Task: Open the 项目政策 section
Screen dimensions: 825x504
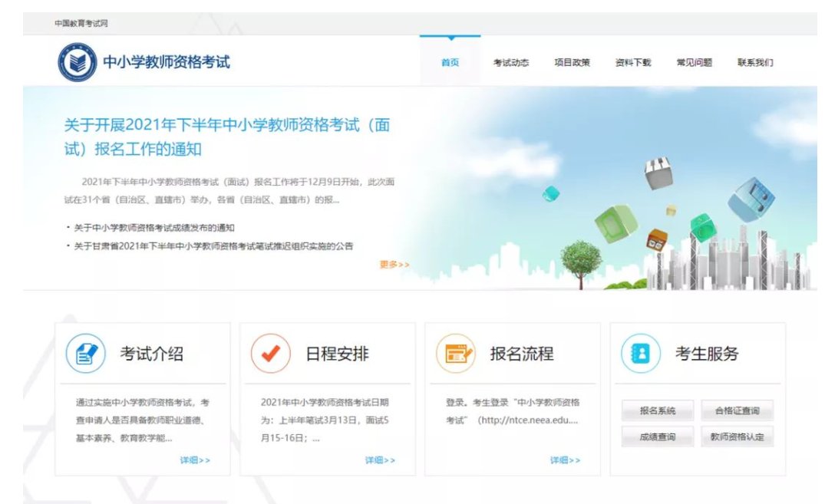Action: pos(573,61)
